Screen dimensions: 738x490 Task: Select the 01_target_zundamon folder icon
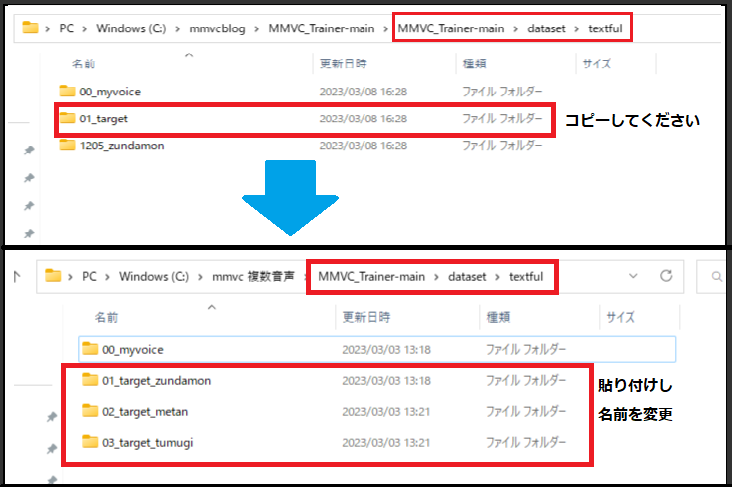coord(90,379)
